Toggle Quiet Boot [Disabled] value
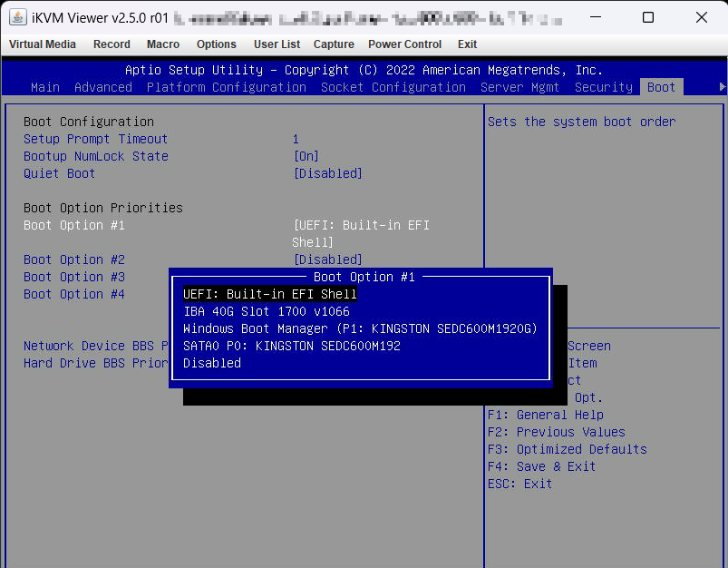The image size is (728, 568). (327, 173)
